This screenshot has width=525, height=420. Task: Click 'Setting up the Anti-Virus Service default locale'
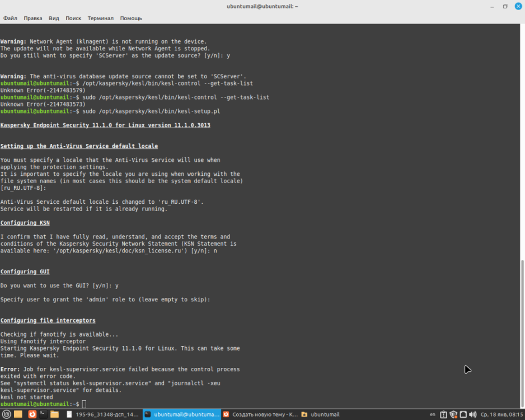(79, 146)
